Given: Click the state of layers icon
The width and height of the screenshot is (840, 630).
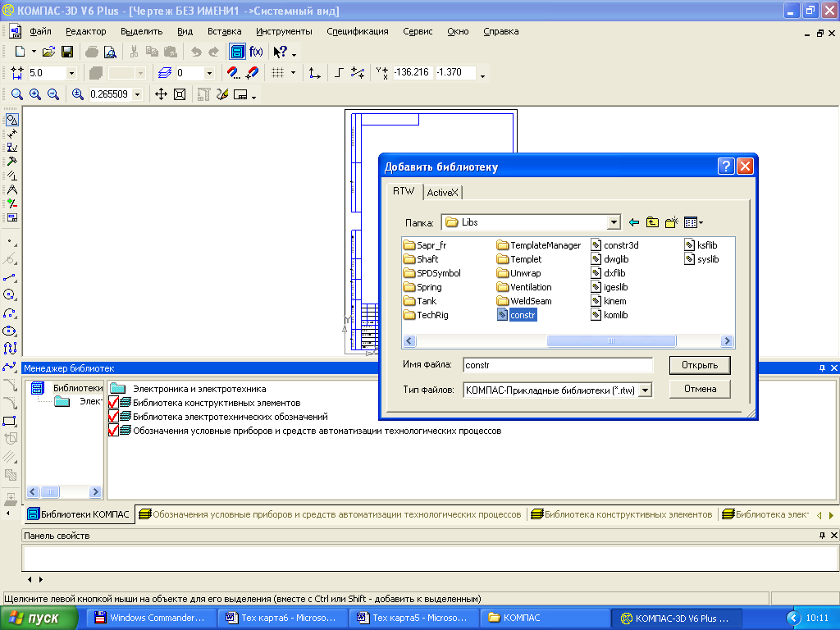Looking at the screenshot, I should [x=164, y=73].
